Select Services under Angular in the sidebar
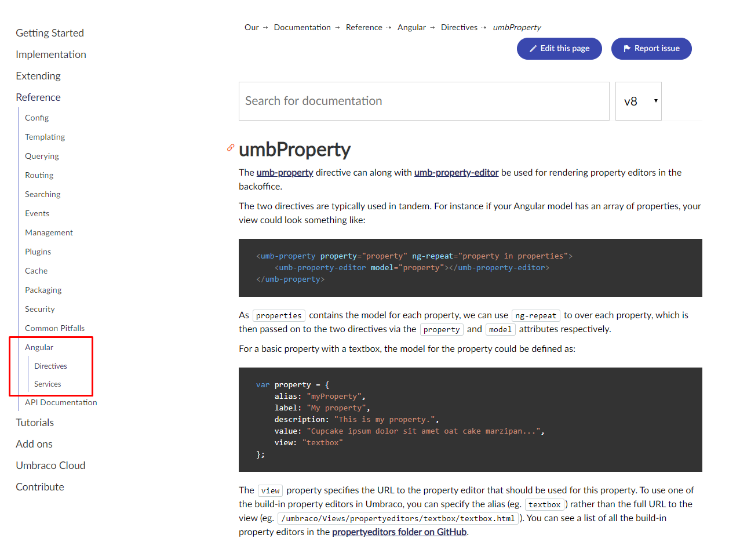This screenshot has height=560, width=729. [x=48, y=384]
